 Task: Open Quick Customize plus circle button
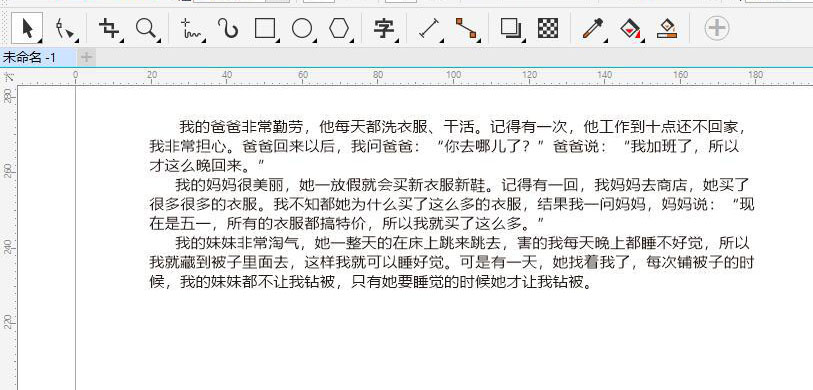tap(717, 28)
